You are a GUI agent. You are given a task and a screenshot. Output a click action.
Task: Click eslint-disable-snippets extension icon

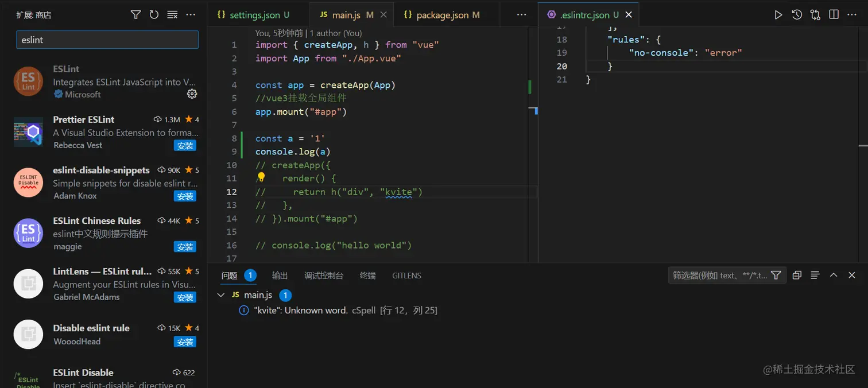pyautogui.click(x=28, y=183)
